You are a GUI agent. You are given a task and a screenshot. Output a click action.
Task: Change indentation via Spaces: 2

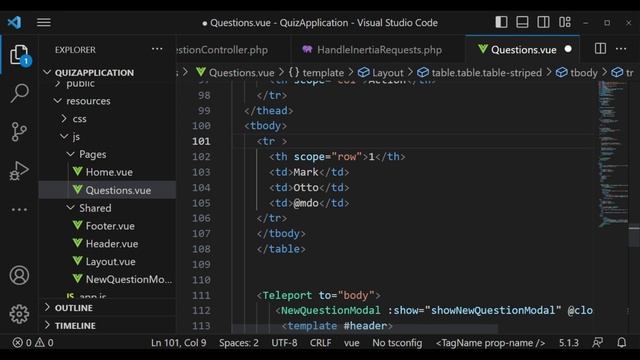(x=239, y=343)
